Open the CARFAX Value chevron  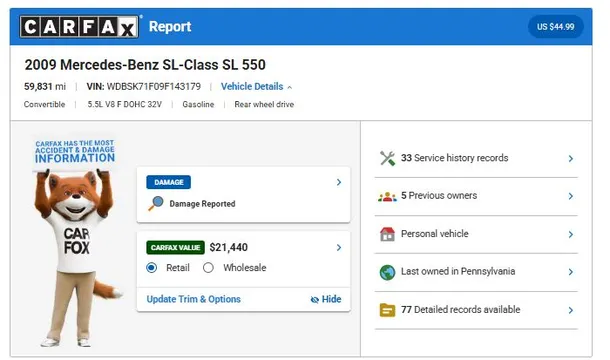[x=339, y=248]
